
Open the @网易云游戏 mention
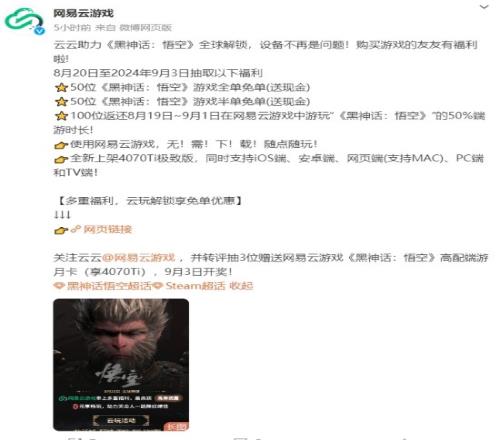139,258
